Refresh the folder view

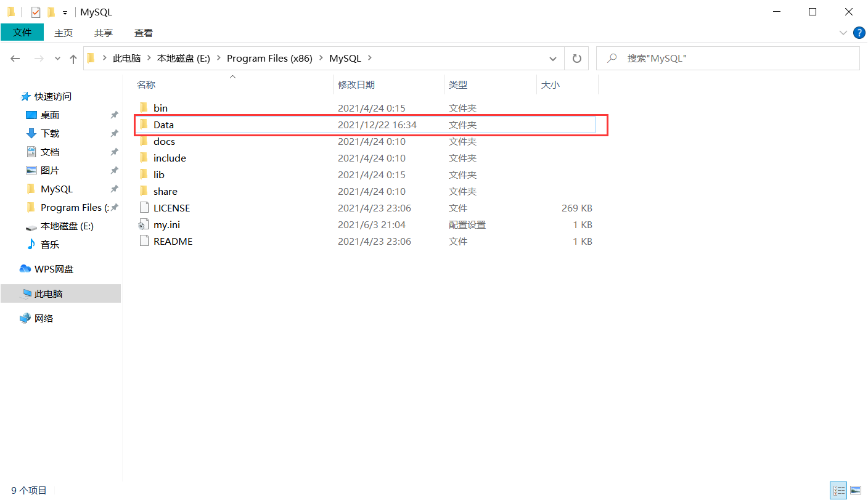pos(576,58)
